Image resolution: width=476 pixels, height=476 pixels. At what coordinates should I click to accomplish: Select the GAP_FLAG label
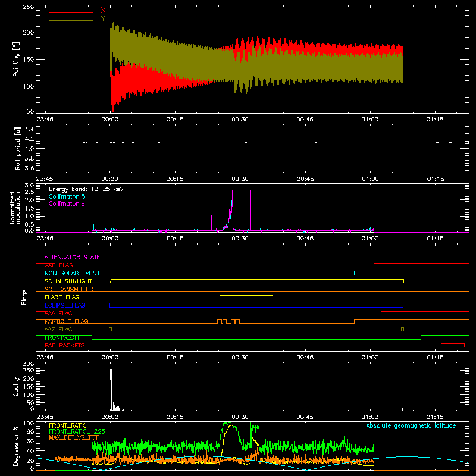point(58,265)
